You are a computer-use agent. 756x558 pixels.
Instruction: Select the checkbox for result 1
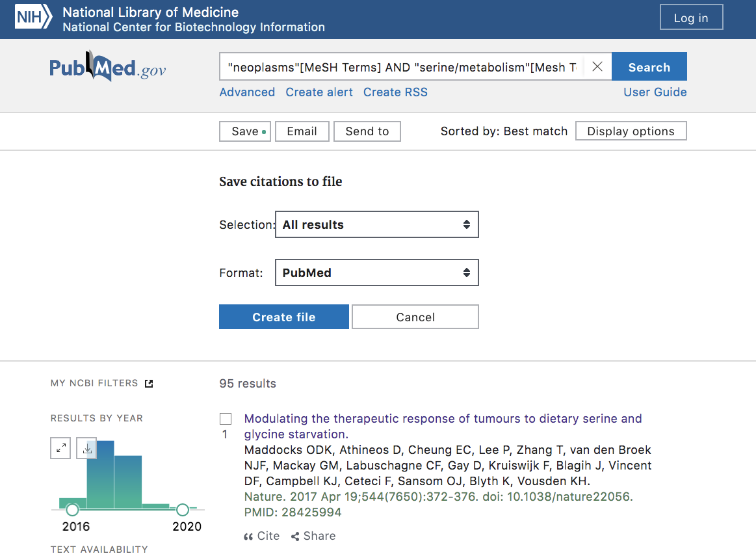coord(226,419)
